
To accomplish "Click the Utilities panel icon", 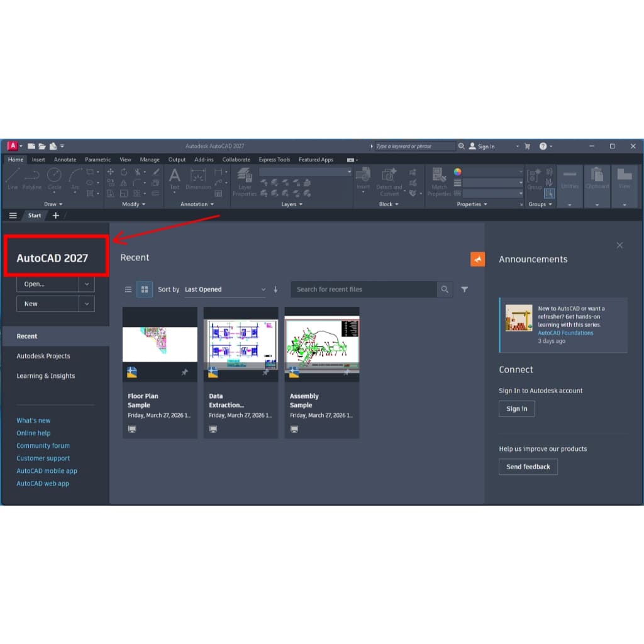I will pos(570,179).
